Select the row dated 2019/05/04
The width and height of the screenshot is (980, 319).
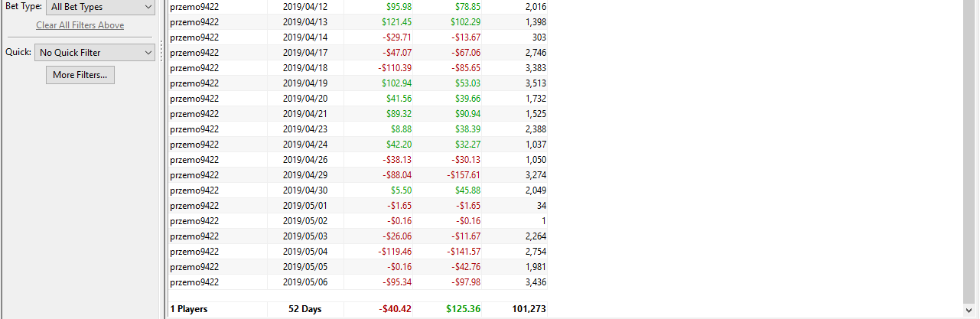coord(358,252)
